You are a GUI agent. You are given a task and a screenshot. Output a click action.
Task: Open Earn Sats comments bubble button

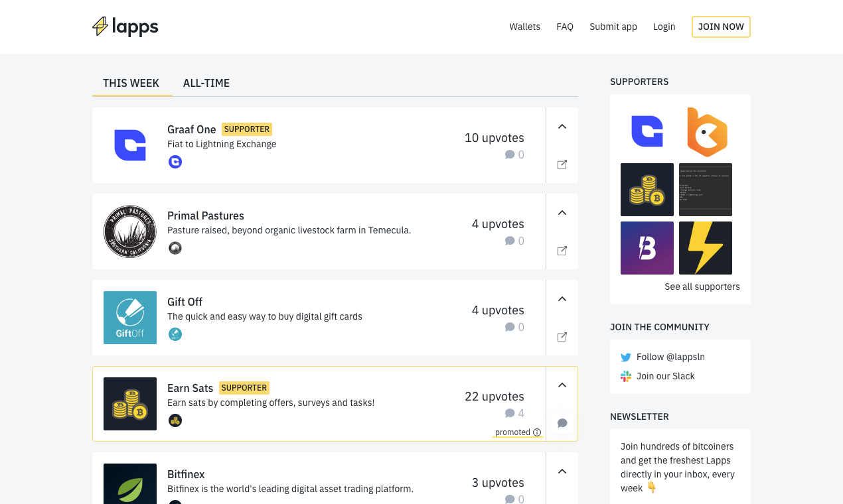pos(562,423)
